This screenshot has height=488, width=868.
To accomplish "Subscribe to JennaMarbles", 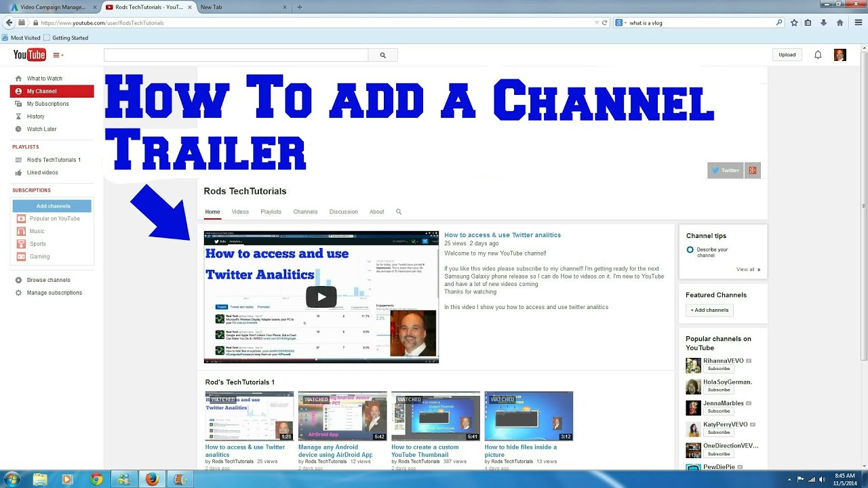I will (719, 411).
